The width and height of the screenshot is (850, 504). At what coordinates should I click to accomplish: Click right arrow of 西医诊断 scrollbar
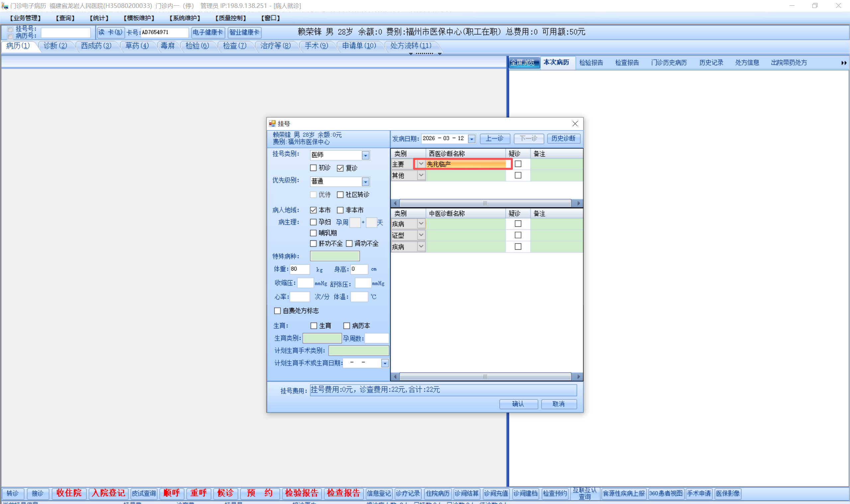tap(578, 203)
